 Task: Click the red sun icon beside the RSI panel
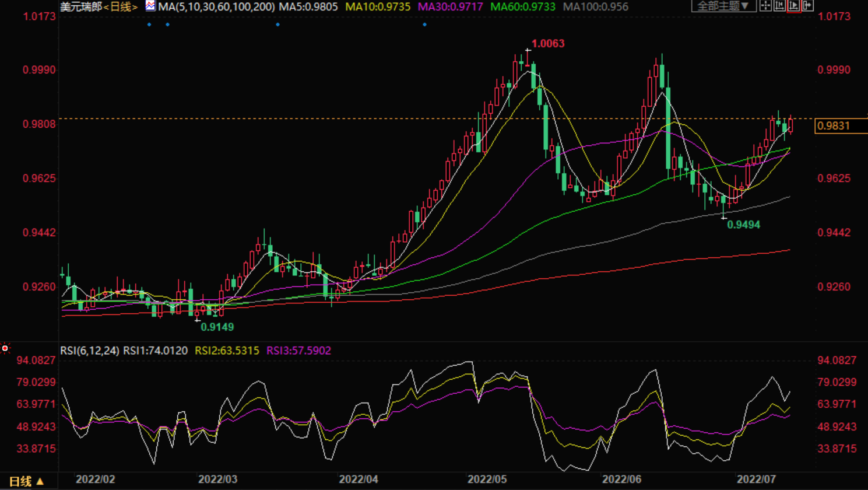pos(5,348)
